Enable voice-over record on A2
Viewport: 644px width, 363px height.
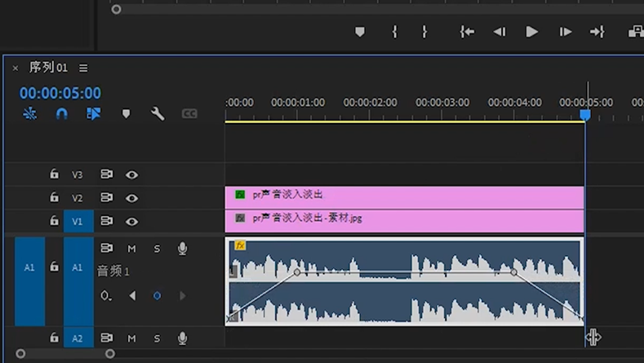click(182, 338)
